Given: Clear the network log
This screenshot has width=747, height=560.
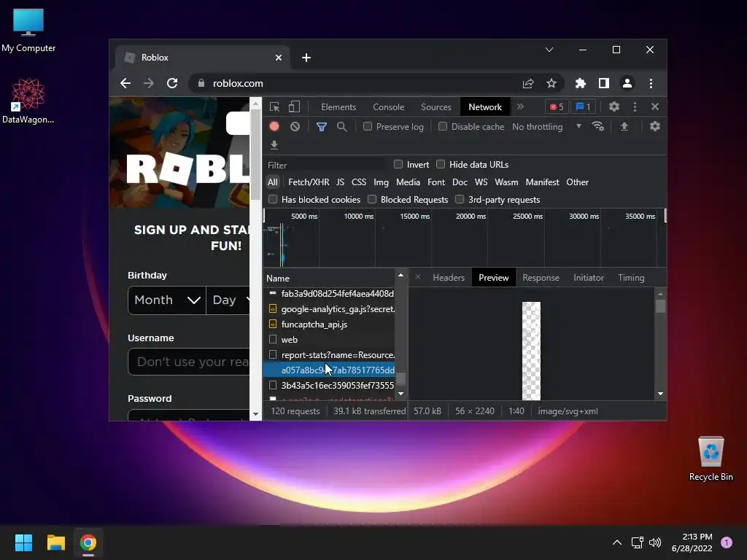Looking at the screenshot, I should (x=295, y=126).
